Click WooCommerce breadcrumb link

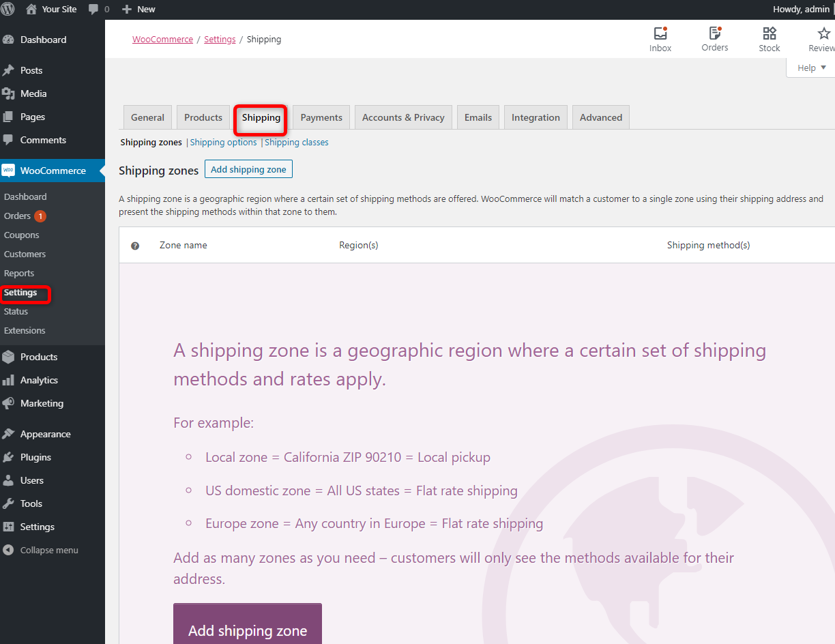coord(162,40)
